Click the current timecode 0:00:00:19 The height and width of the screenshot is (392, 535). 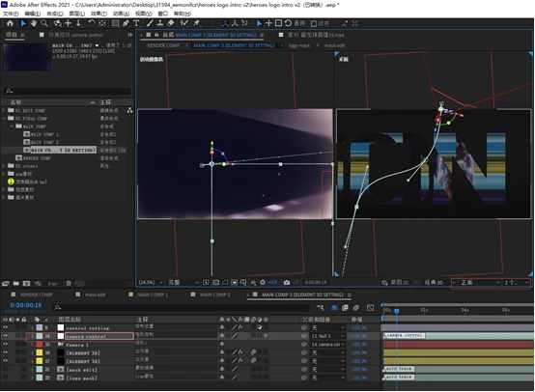[26, 305]
